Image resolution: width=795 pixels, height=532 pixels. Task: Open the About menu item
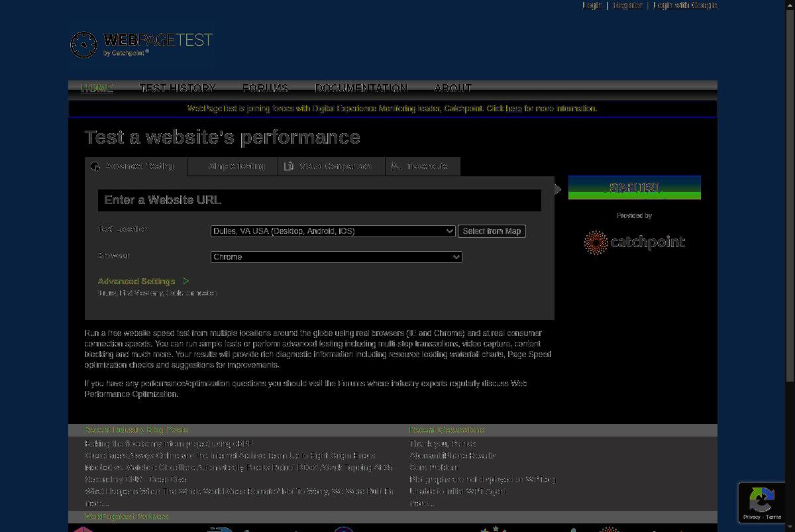tap(453, 88)
